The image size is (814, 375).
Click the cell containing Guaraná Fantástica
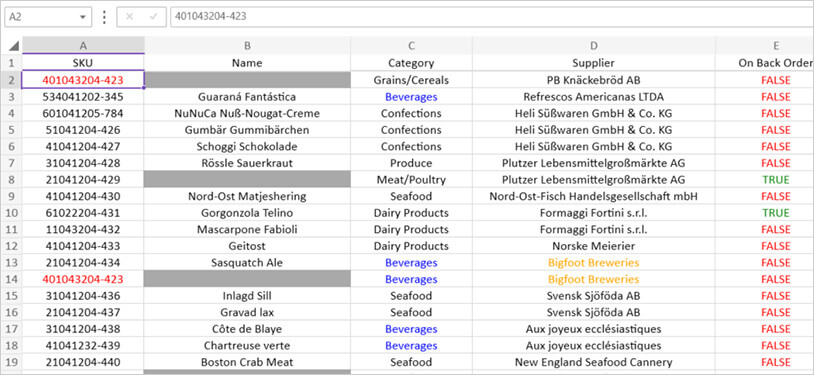(x=247, y=97)
